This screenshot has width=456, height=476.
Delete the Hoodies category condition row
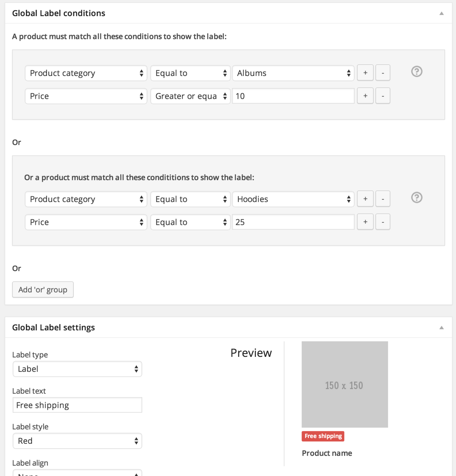(383, 199)
